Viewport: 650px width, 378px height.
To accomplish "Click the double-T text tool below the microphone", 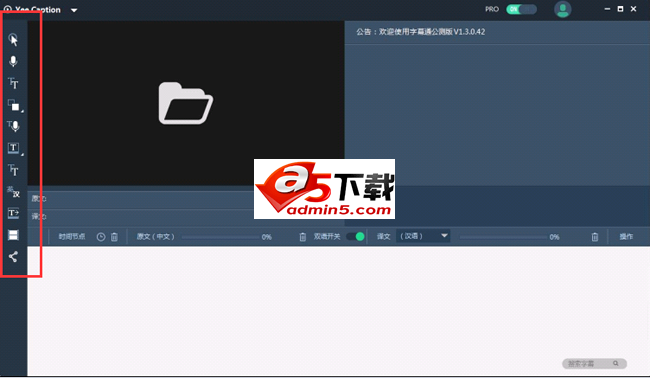I will coord(13,83).
